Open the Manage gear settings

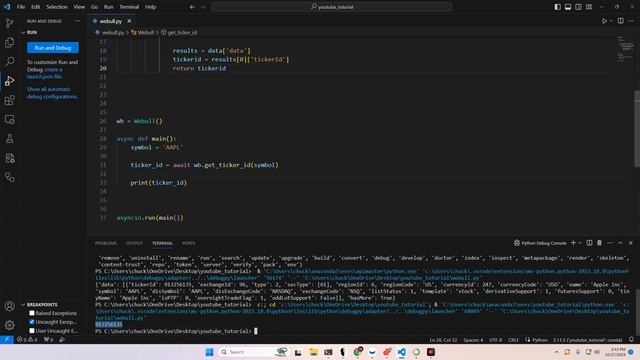[x=9, y=325]
